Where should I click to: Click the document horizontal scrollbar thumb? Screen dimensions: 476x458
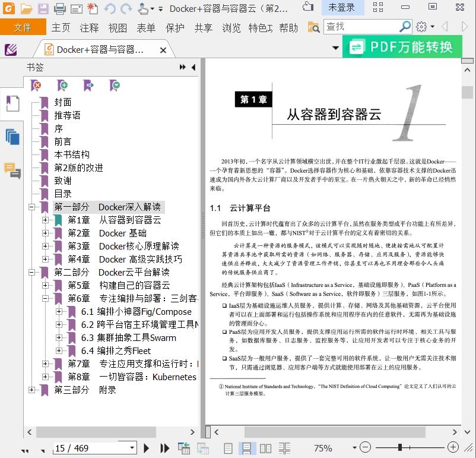pyautogui.click(x=335, y=432)
